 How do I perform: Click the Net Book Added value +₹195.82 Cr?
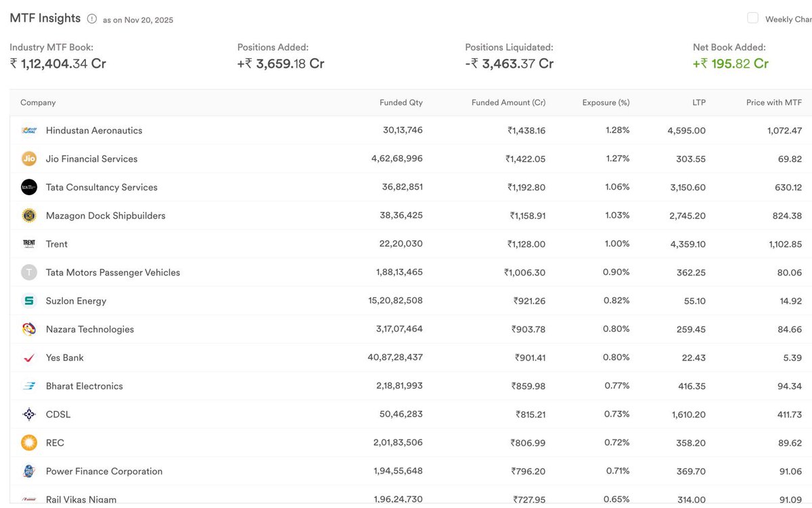point(731,64)
